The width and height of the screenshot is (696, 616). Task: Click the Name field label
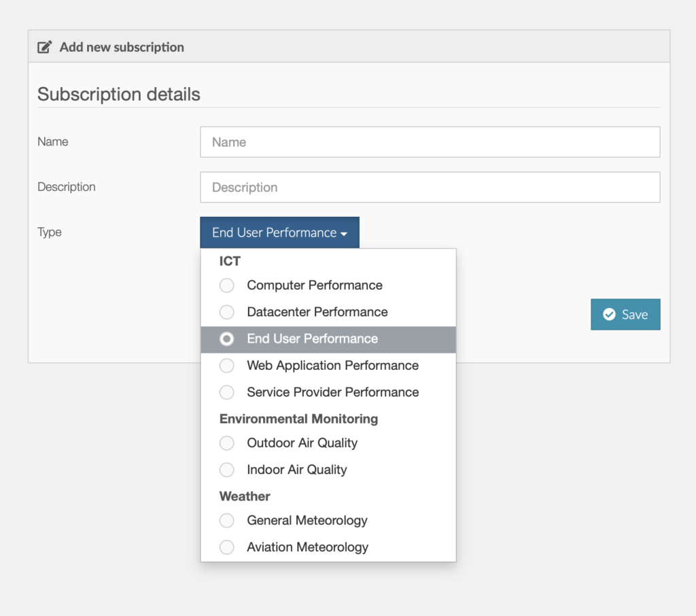click(53, 141)
